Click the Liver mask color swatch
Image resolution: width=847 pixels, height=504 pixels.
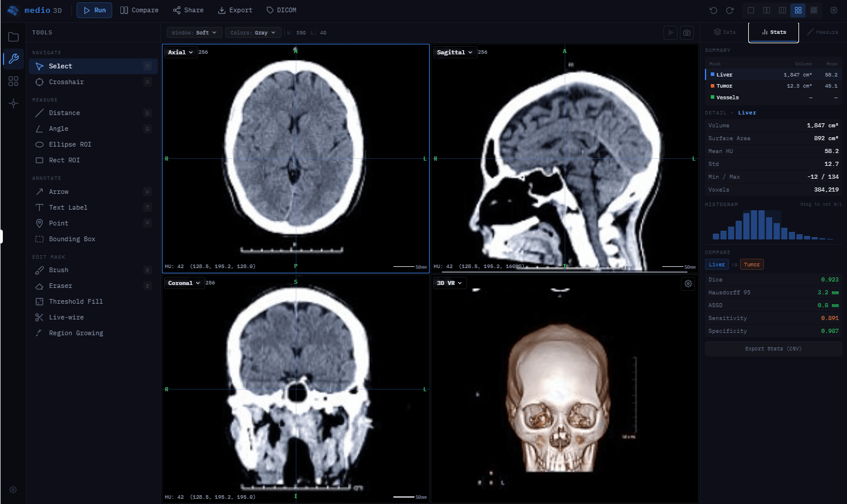(714, 74)
